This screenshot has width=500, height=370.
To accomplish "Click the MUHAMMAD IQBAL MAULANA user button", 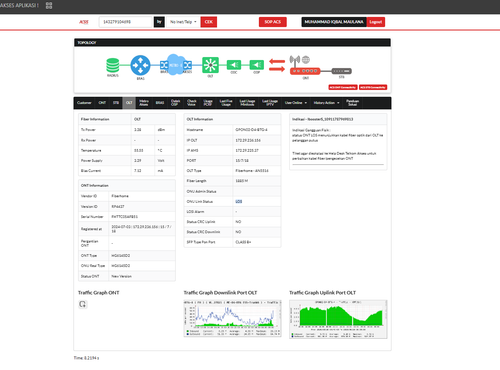I will tap(334, 22).
